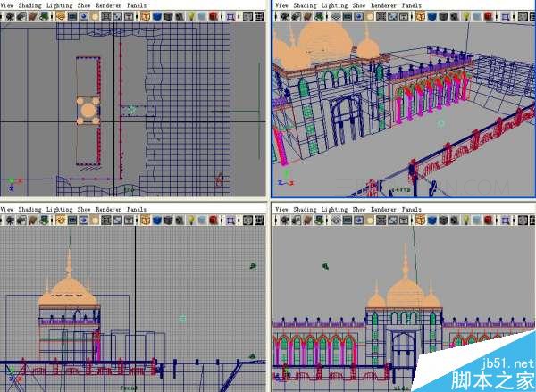Open Panels menu in top view panel

click(137, 5)
